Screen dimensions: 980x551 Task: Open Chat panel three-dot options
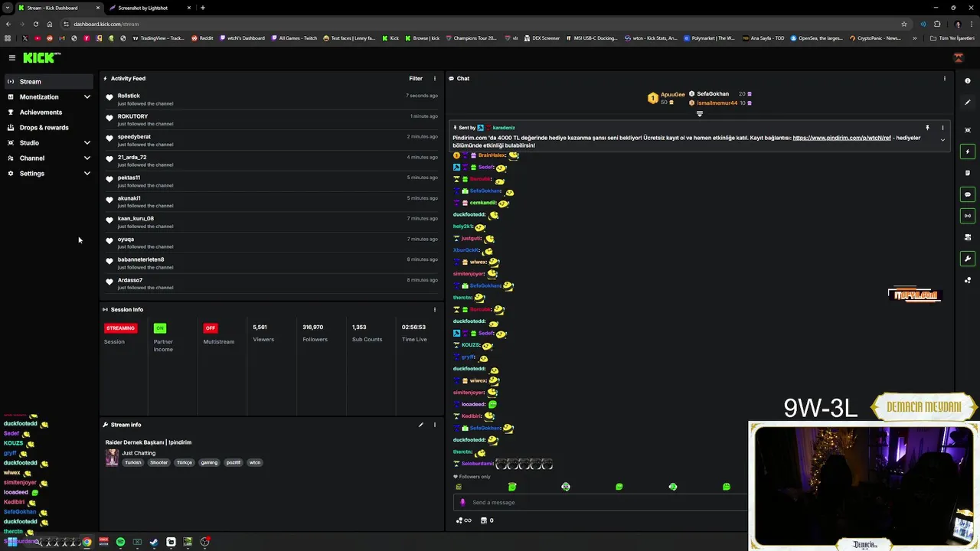[945, 78]
